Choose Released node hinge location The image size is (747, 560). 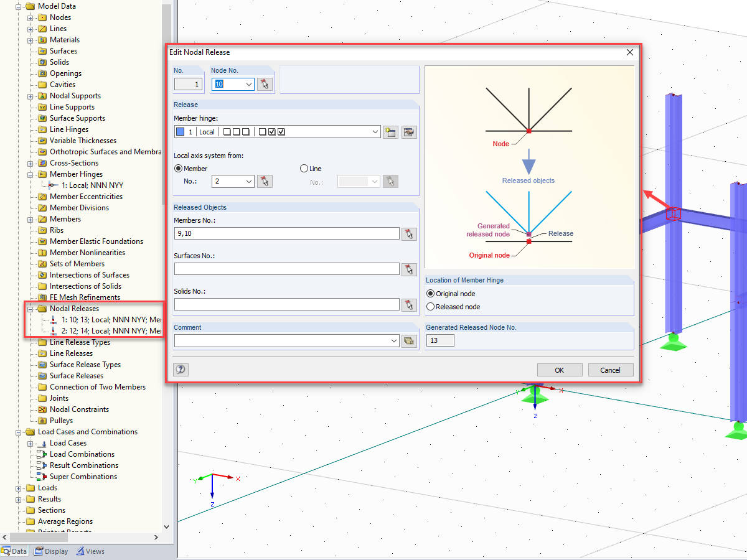click(430, 307)
